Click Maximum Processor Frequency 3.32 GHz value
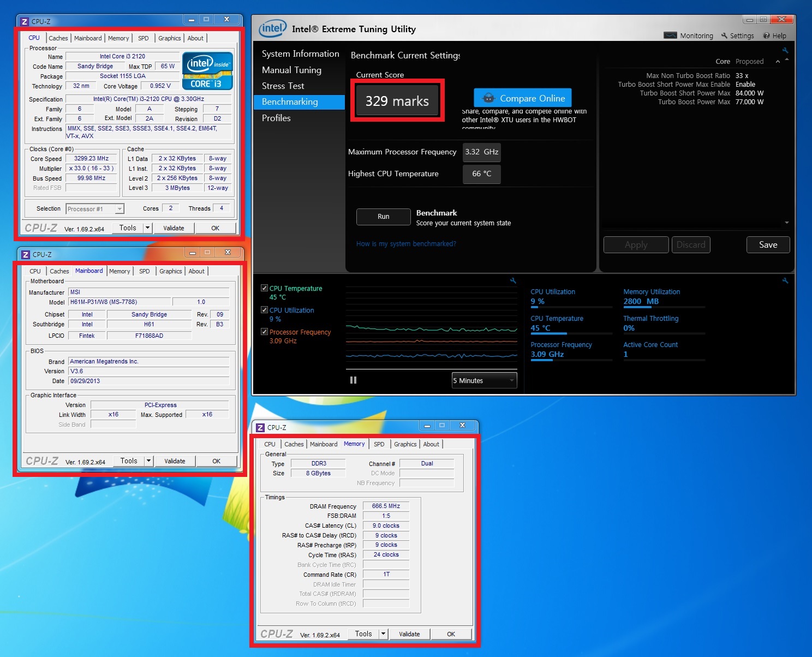The height and width of the screenshot is (657, 812). [481, 152]
